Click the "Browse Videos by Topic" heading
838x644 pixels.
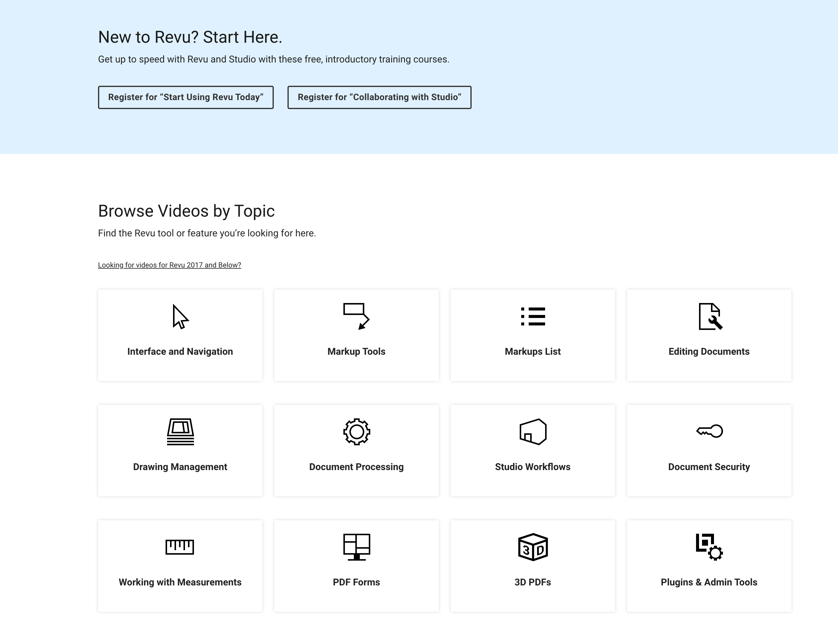coord(186,211)
